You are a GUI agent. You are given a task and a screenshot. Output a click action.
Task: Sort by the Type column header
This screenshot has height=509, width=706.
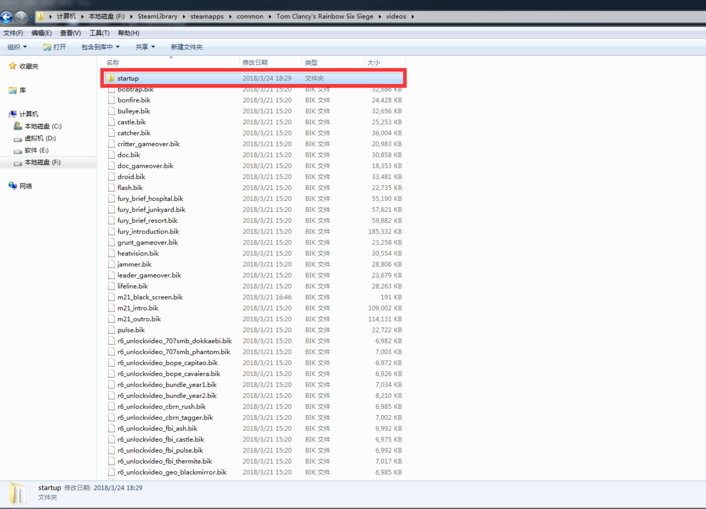click(333, 63)
